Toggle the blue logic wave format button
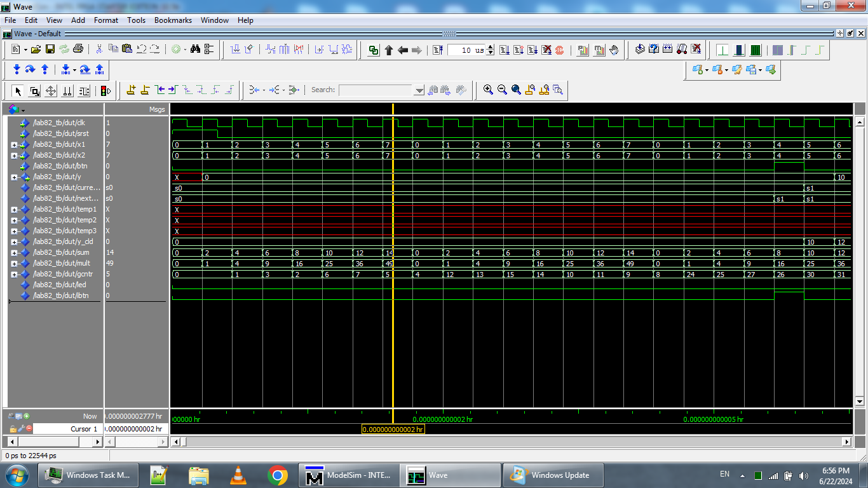Image resolution: width=868 pixels, height=488 pixels. pos(739,50)
